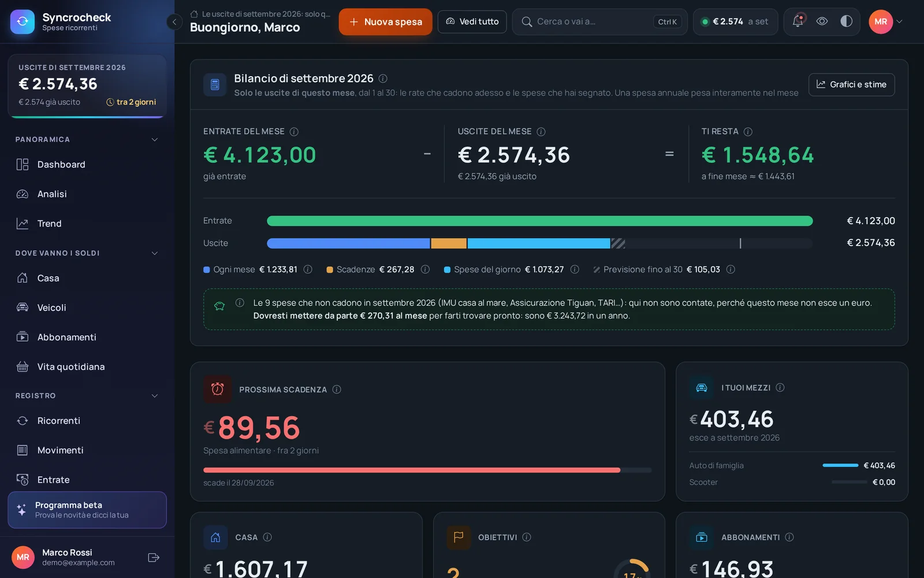Click the Scooter row
Image resolution: width=924 pixels, height=578 pixels.
(x=792, y=482)
